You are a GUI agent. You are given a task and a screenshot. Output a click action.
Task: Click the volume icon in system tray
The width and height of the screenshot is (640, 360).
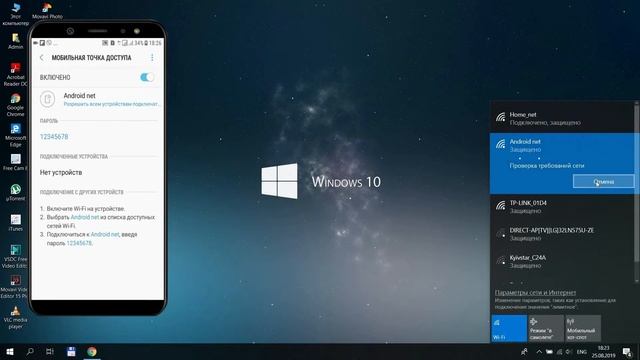point(569,351)
